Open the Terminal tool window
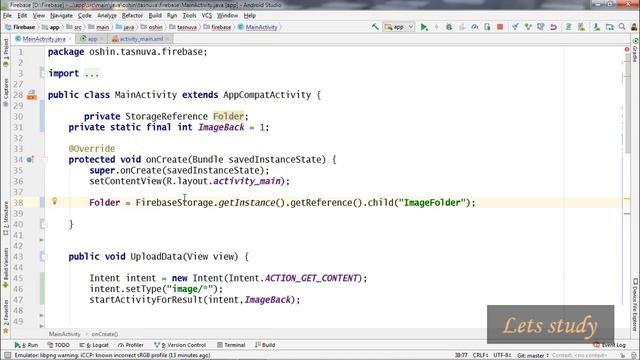The image size is (640, 360). pyautogui.click(x=231, y=345)
